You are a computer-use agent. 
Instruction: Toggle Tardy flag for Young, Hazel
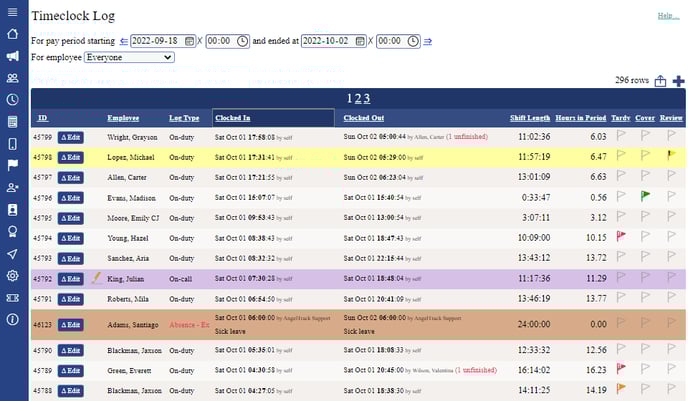(x=621, y=236)
